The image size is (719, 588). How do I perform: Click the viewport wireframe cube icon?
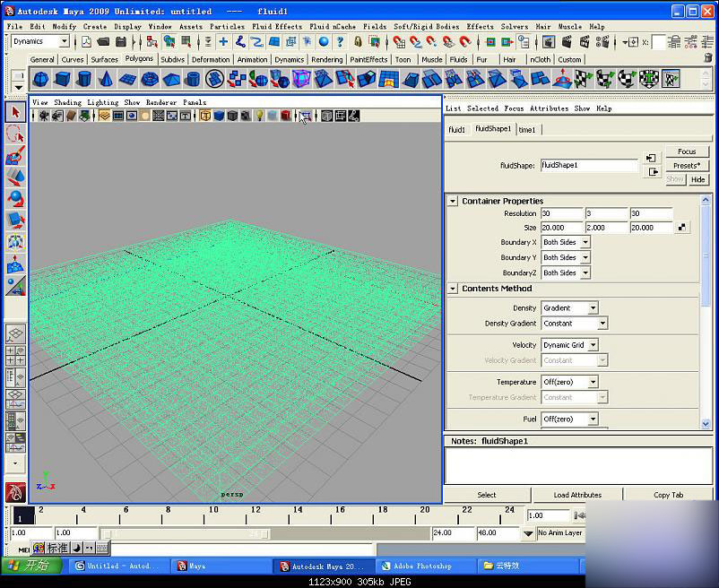point(204,116)
